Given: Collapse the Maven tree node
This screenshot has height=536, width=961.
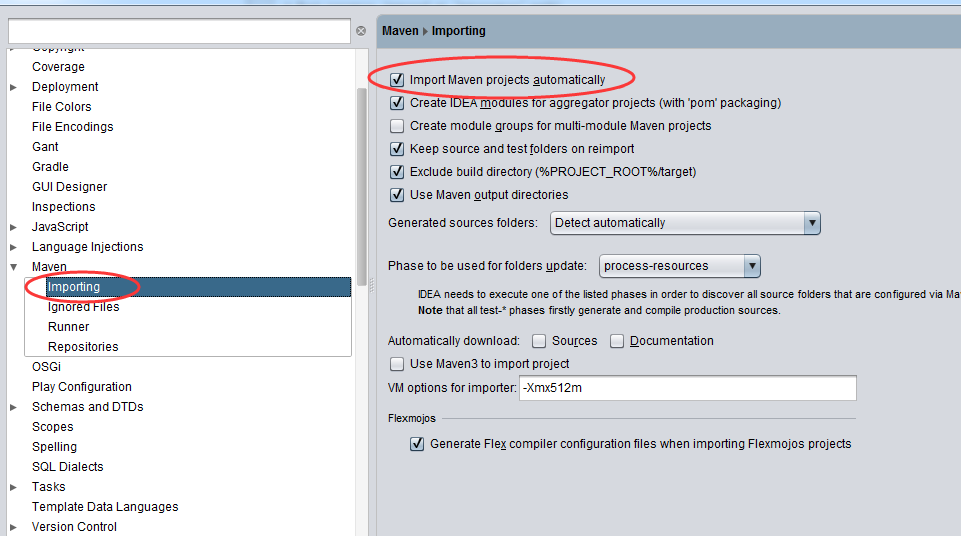Looking at the screenshot, I should pos(13,267).
